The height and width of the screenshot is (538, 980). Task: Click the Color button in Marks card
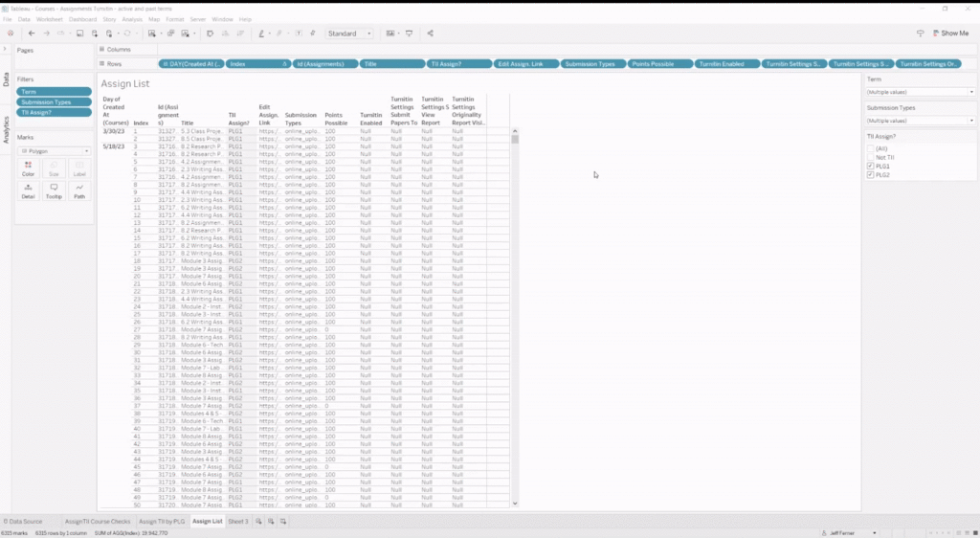28,168
